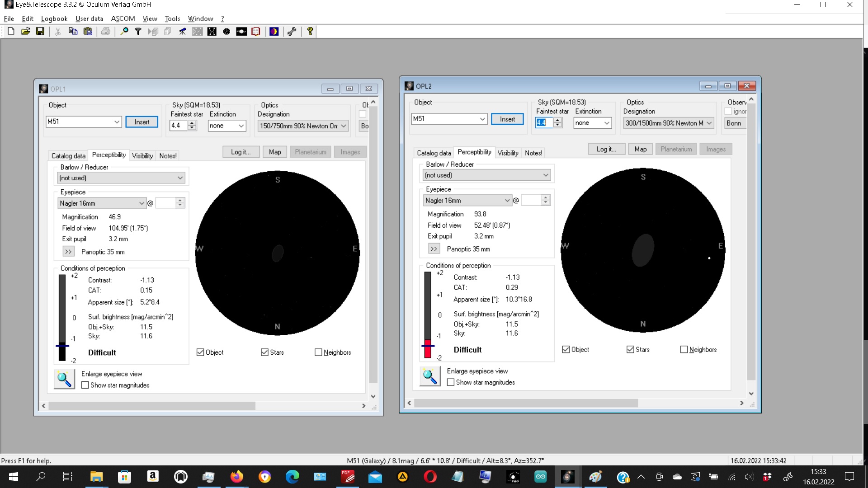This screenshot has height=488, width=868.
Task: Click next eyepiece arrows button in OPL1
Action: point(68,252)
